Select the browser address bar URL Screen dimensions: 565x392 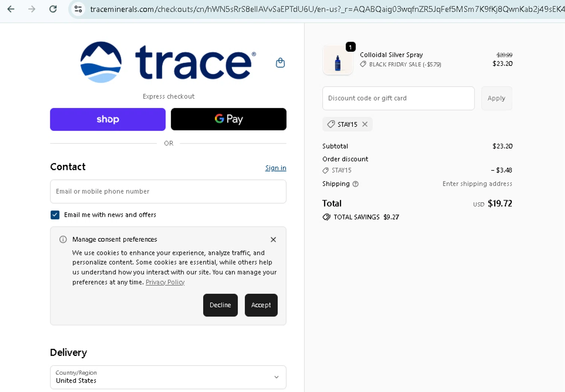[327, 9]
